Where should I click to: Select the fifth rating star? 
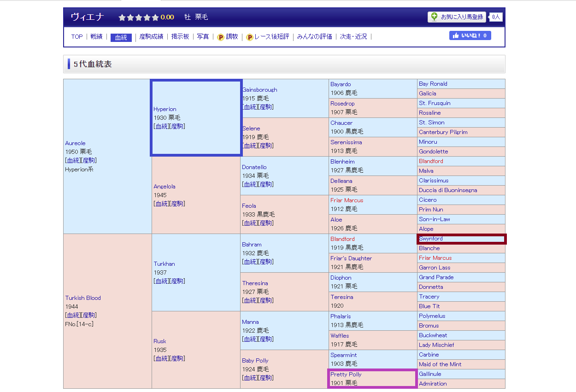point(155,18)
